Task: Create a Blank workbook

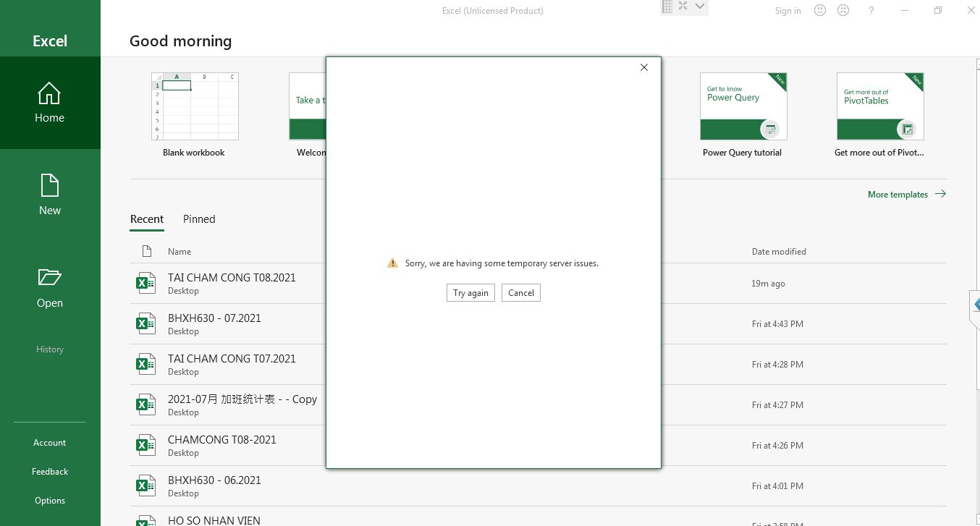Action: [x=194, y=115]
